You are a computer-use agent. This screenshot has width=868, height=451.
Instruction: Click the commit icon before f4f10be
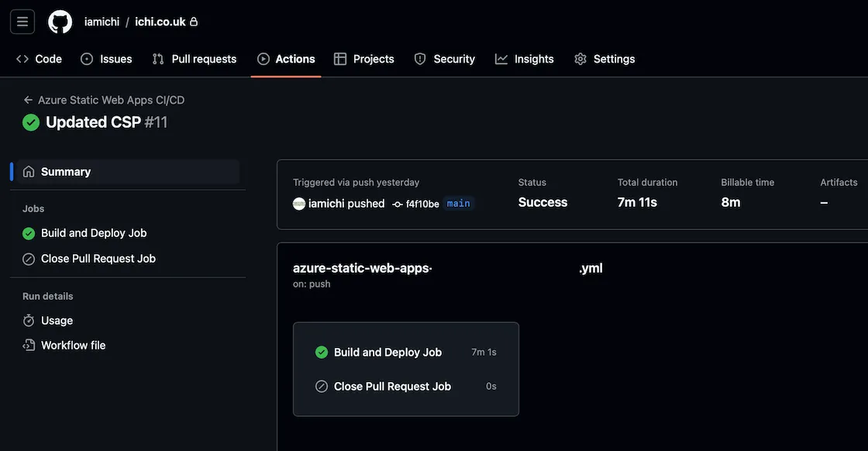tap(398, 205)
